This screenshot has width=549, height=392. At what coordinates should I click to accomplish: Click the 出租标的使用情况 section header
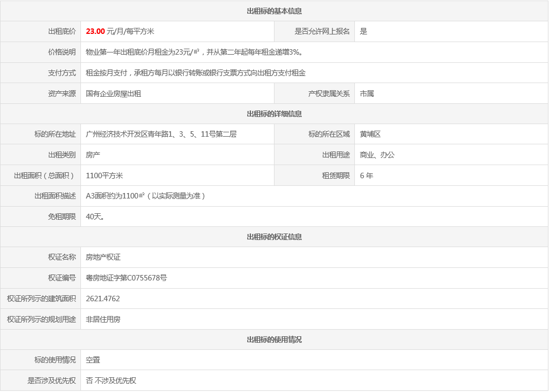(x=274, y=340)
